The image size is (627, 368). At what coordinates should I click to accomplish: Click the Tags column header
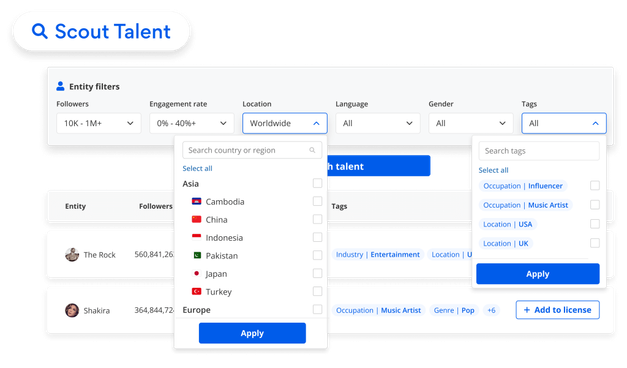[339, 206]
